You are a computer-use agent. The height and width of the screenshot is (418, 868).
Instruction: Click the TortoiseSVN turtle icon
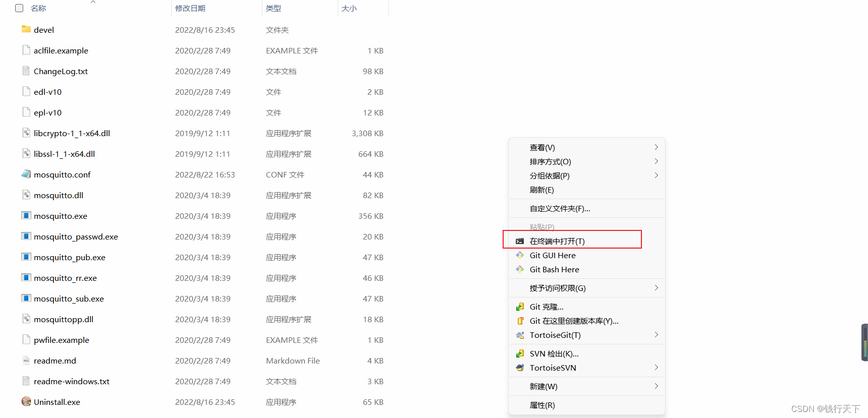520,368
